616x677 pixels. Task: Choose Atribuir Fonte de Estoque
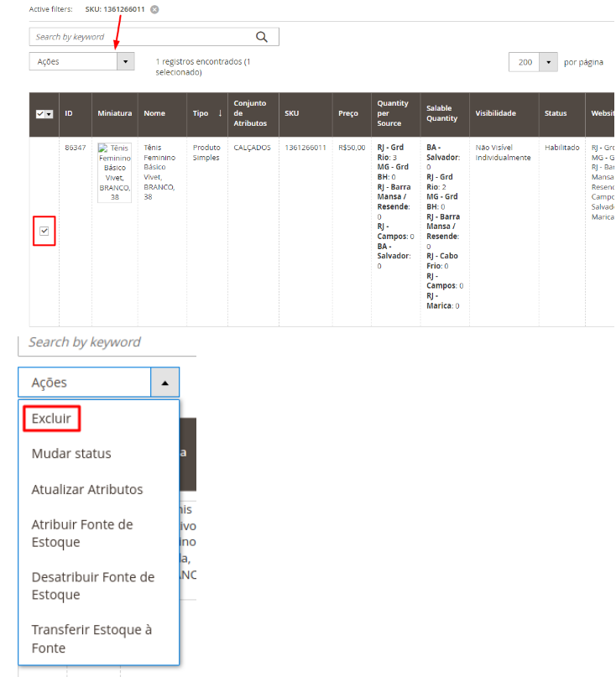[x=82, y=533]
